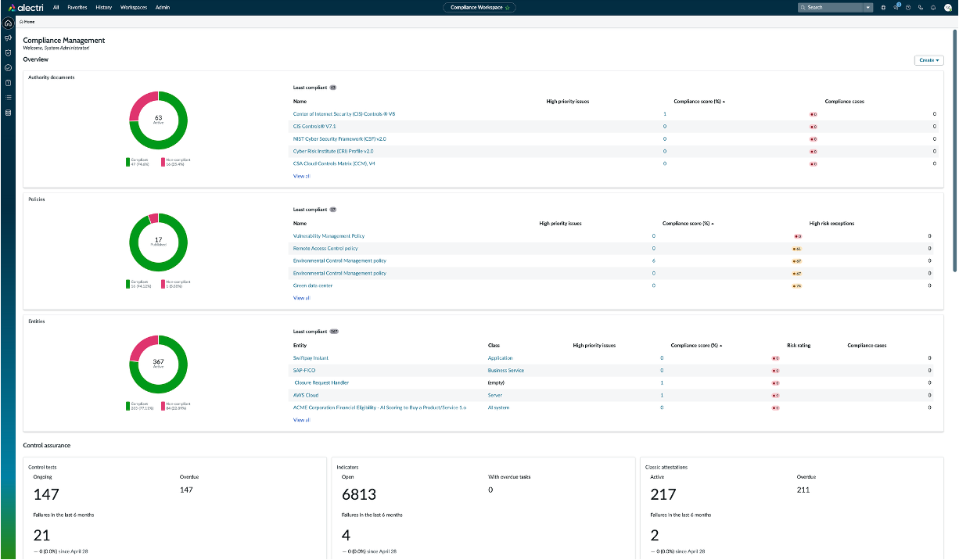Viewport: 959px width, 560px height.
Task: Click the Business Service class link
Action: point(506,371)
